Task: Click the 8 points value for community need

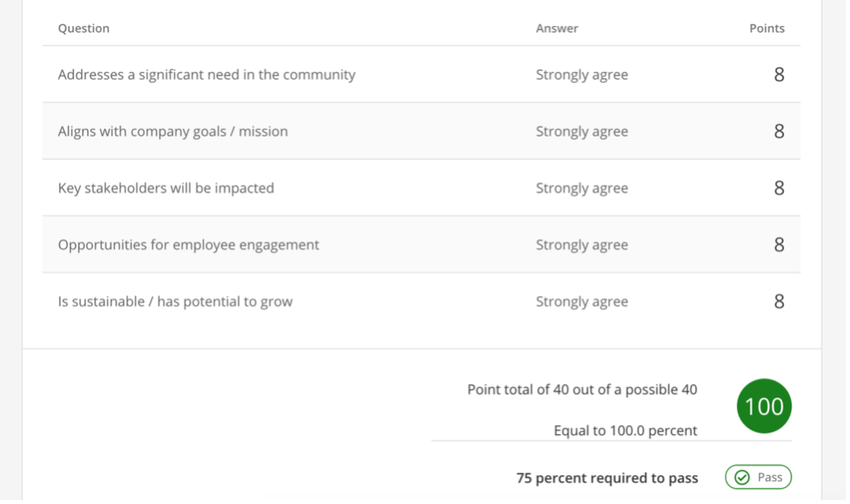Action: 779,74
